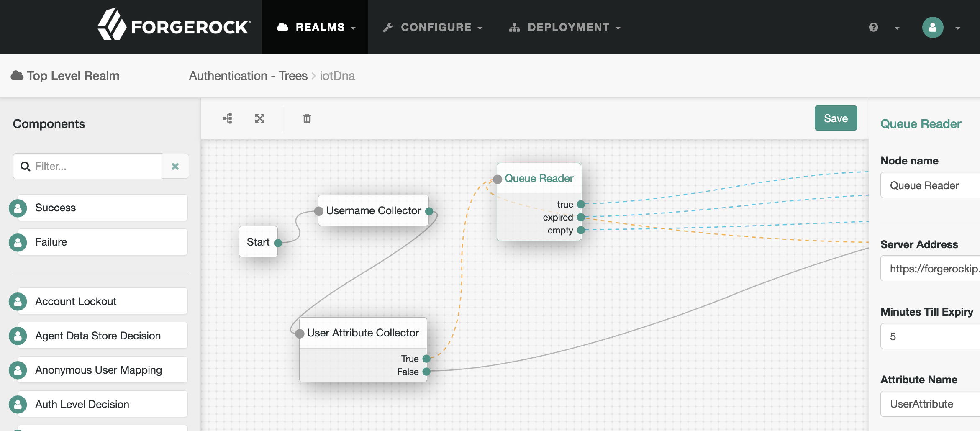The image size is (980, 431).
Task: Delete selected node with trash icon
Action: pyautogui.click(x=307, y=118)
